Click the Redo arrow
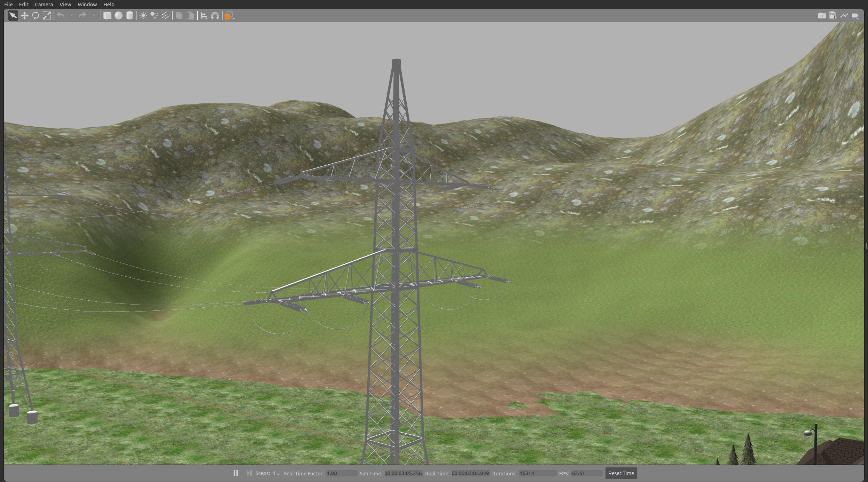 pos(83,16)
